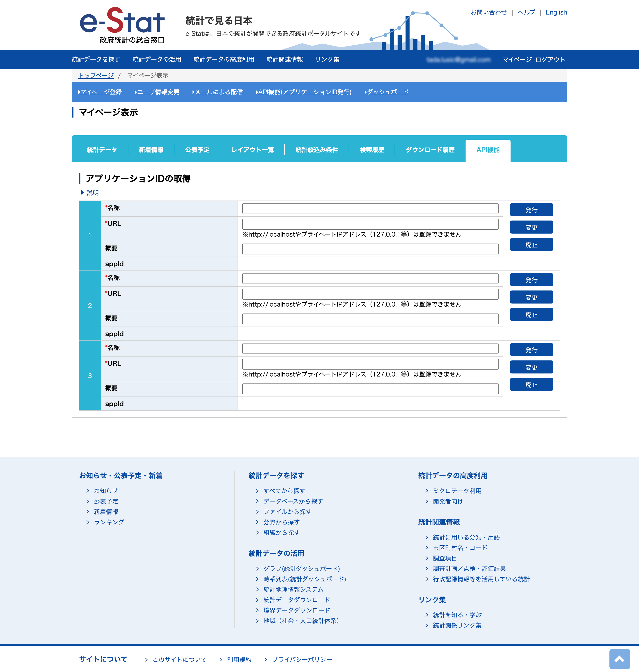
Task: Click the scroll-to-top arrow button
Action: coord(619,659)
